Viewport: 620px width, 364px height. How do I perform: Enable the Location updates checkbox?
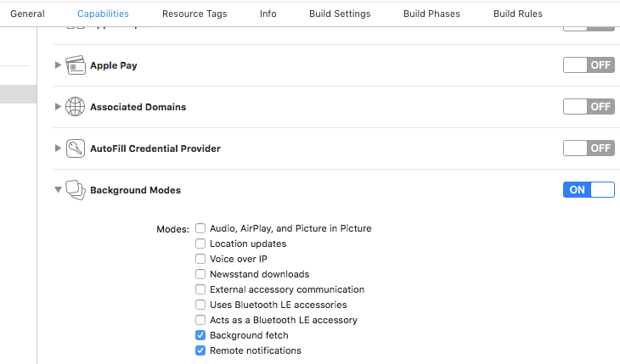tap(200, 244)
